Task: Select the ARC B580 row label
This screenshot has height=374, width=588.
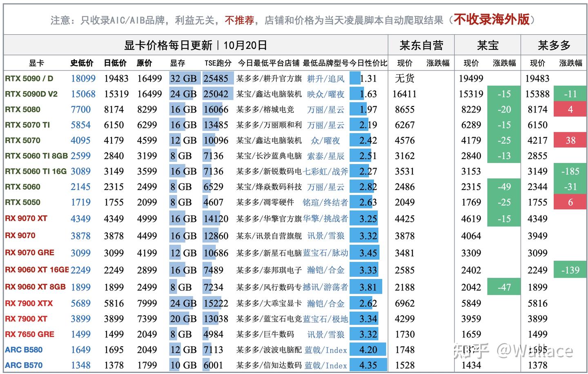Action: pos(24,350)
